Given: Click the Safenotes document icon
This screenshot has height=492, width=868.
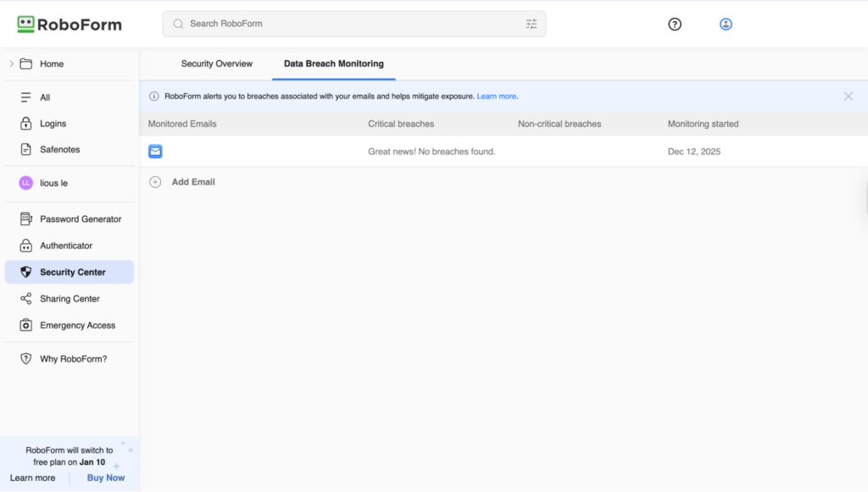Looking at the screenshot, I should click(x=26, y=149).
